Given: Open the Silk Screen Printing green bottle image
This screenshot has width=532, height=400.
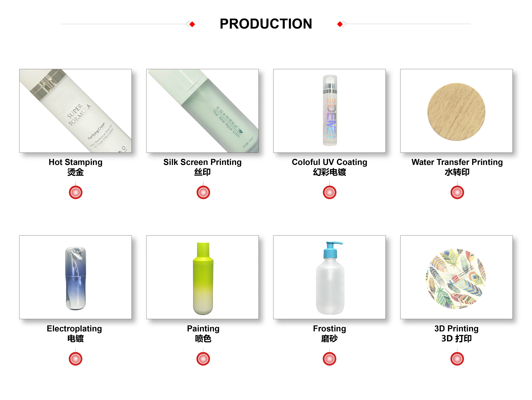Looking at the screenshot, I should click(x=203, y=111).
